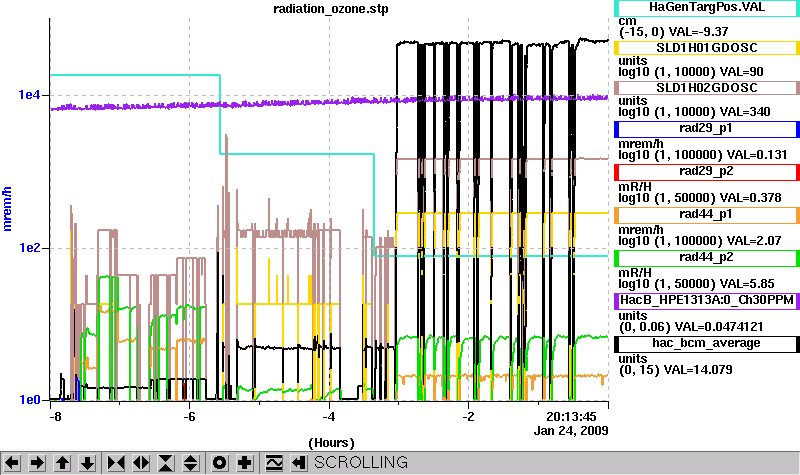The height and width of the screenshot is (475, 800).
Task: Click the 1e4 y-axis label
Action: (x=29, y=94)
